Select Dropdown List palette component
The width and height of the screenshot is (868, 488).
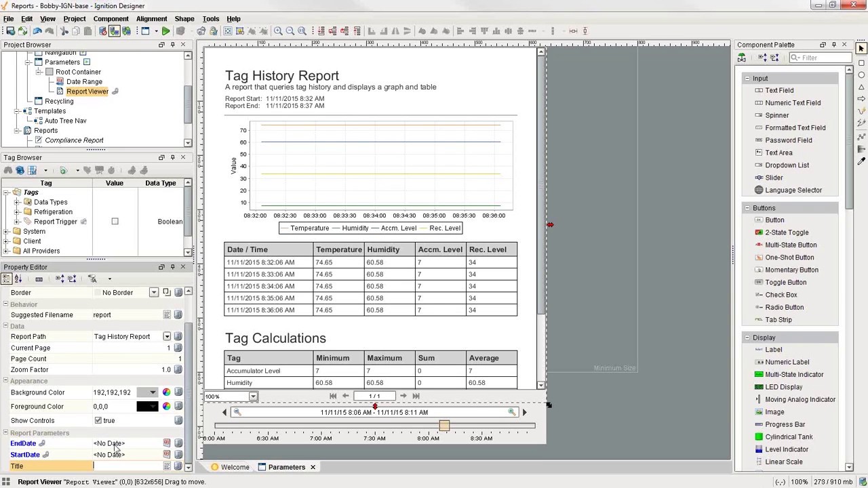pos(787,165)
